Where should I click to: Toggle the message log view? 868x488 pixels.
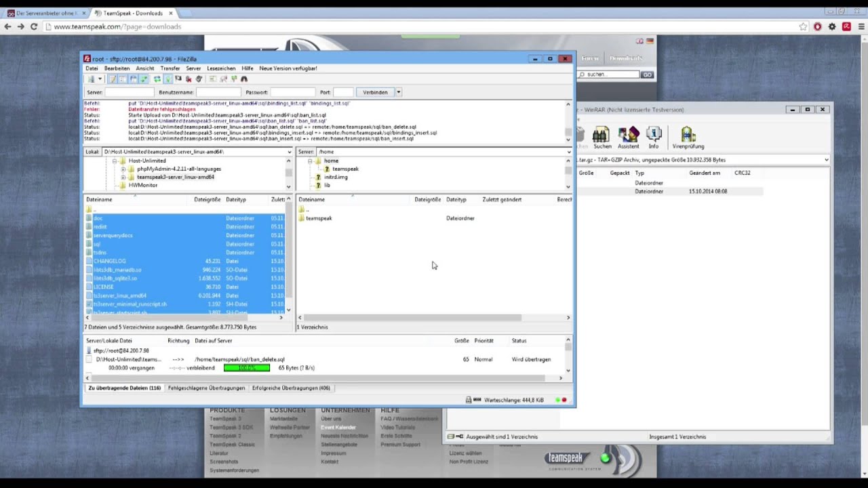click(x=113, y=79)
